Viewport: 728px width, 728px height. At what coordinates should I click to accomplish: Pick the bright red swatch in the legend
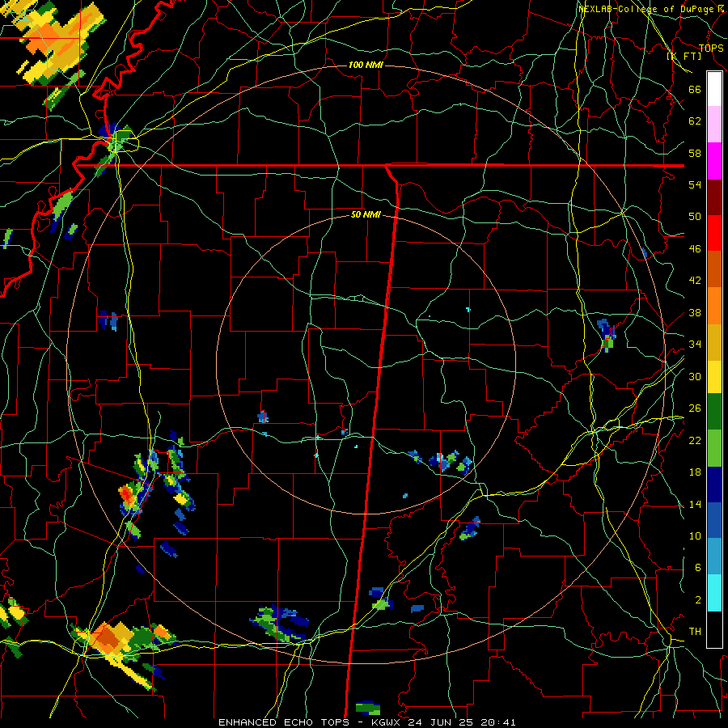(x=714, y=233)
